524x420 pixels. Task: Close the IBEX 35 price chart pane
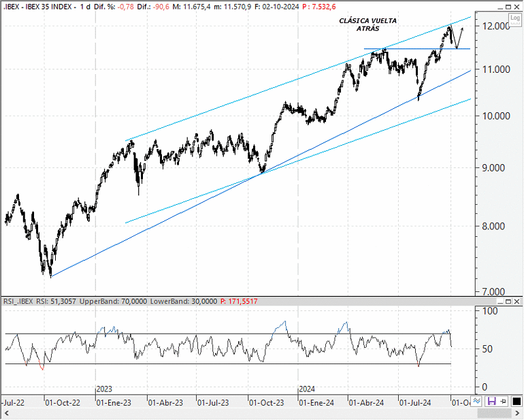(517, 7)
